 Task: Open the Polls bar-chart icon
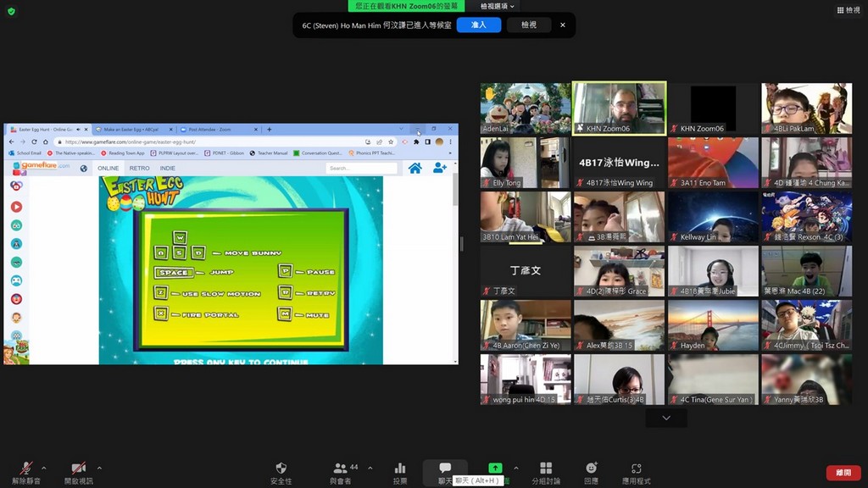click(400, 468)
